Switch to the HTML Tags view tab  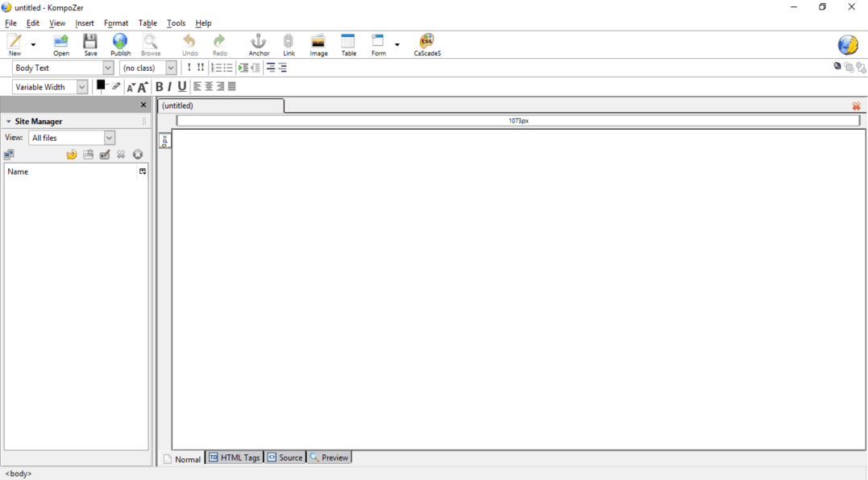[235, 457]
